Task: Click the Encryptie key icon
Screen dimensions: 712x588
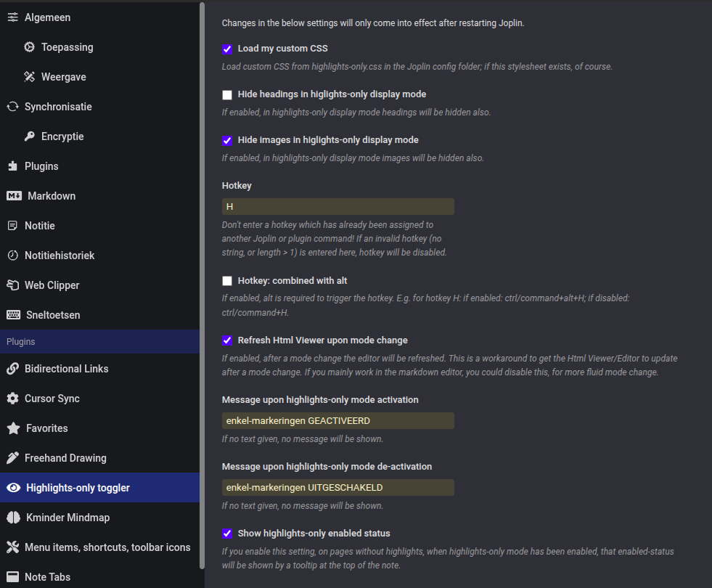Action: click(30, 136)
